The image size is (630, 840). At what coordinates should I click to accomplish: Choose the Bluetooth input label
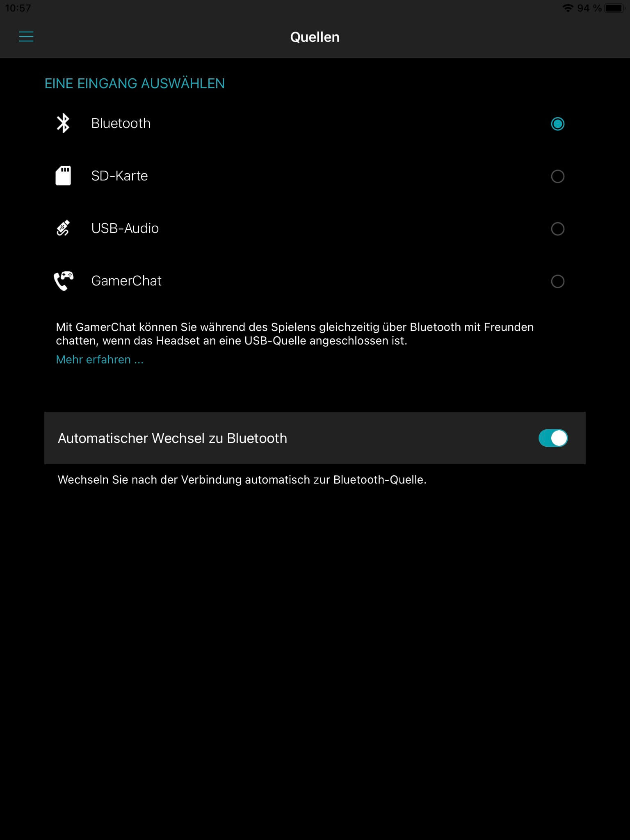(121, 123)
